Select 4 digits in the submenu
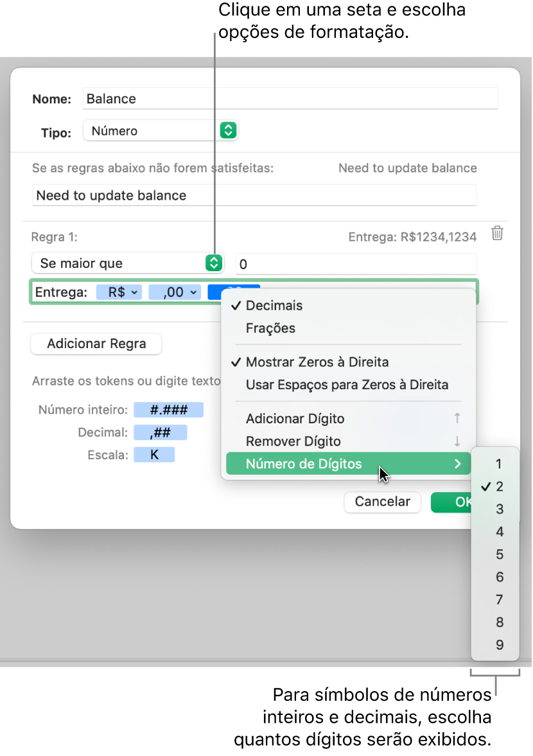The image size is (533, 756). point(495,531)
